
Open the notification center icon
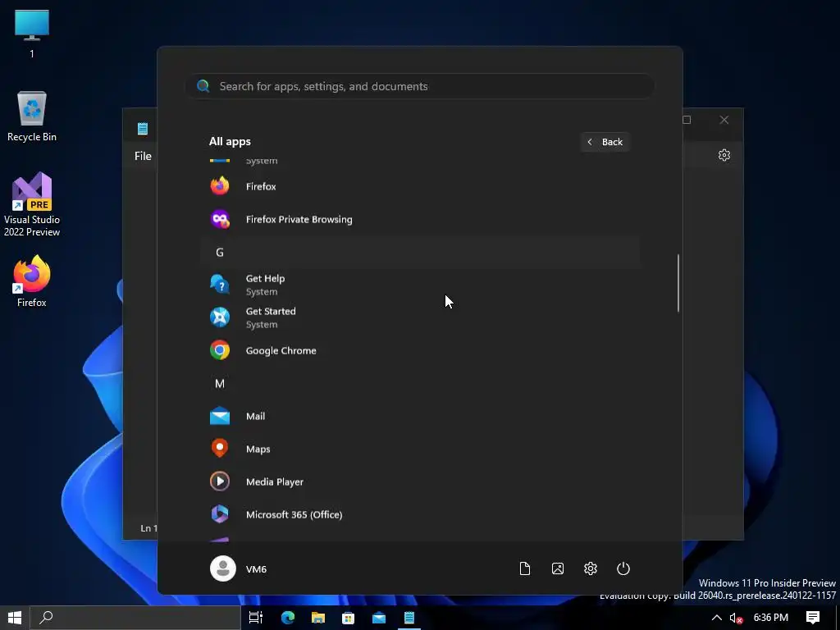pyautogui.click(x=813, y=618)
